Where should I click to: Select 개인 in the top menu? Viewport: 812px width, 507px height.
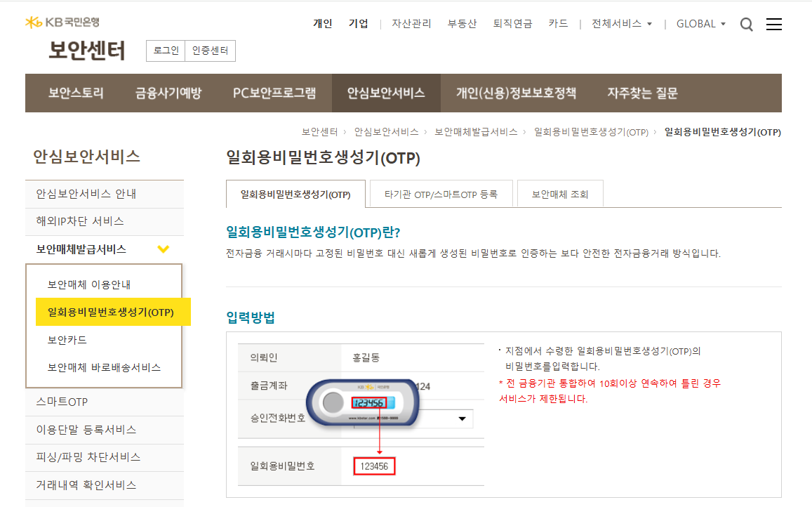click(x=322, y=23)
